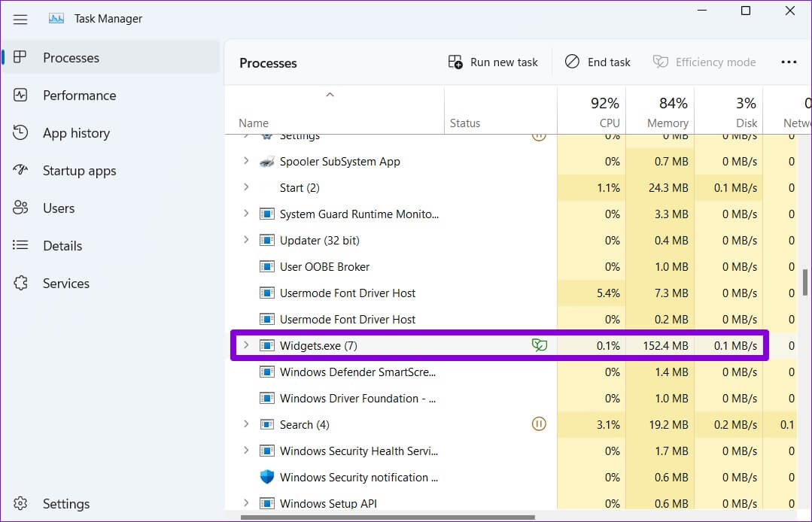Click Spooler SubSystem App printer icon

coord(266,162)
